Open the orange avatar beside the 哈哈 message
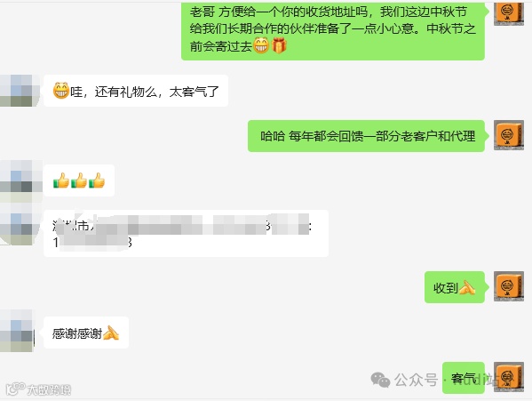This screenshot has width=532, height=401. pyautogui.click(x=509, y=135)
